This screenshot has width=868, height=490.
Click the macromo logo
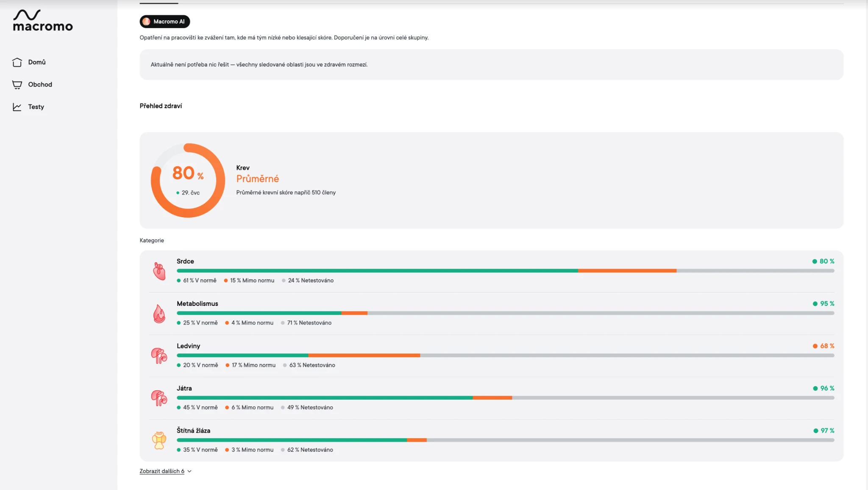coord(43,21)
